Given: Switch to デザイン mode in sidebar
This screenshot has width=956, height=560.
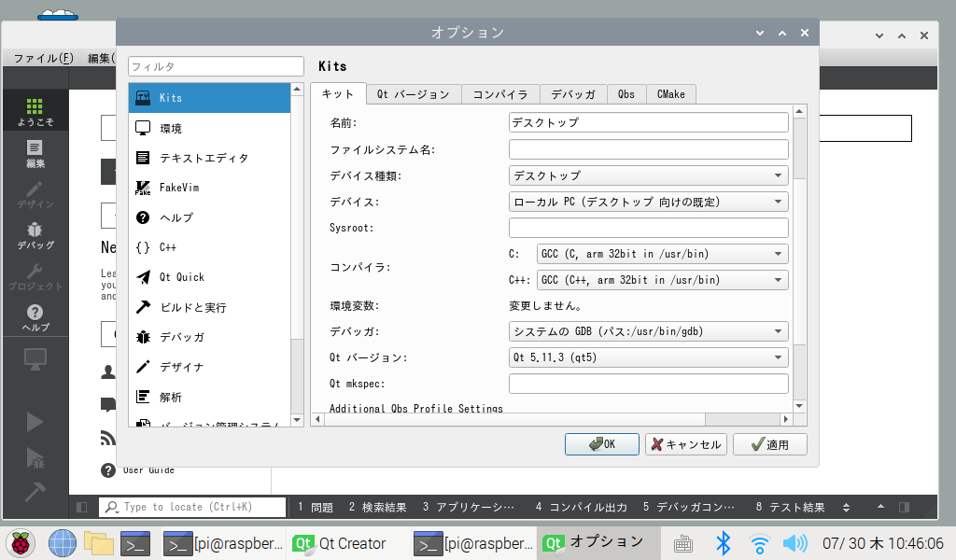Looking at the screenshot, I should coord(35,194).
